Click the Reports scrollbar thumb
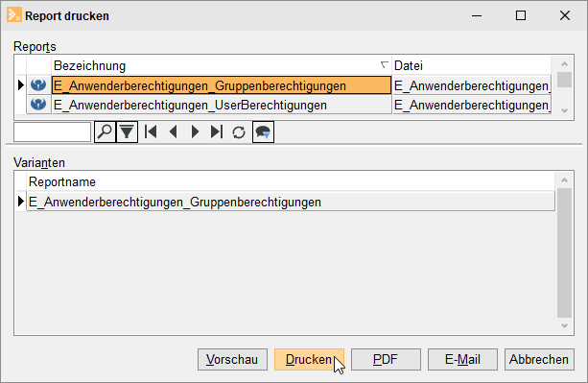 pos(564,80)
